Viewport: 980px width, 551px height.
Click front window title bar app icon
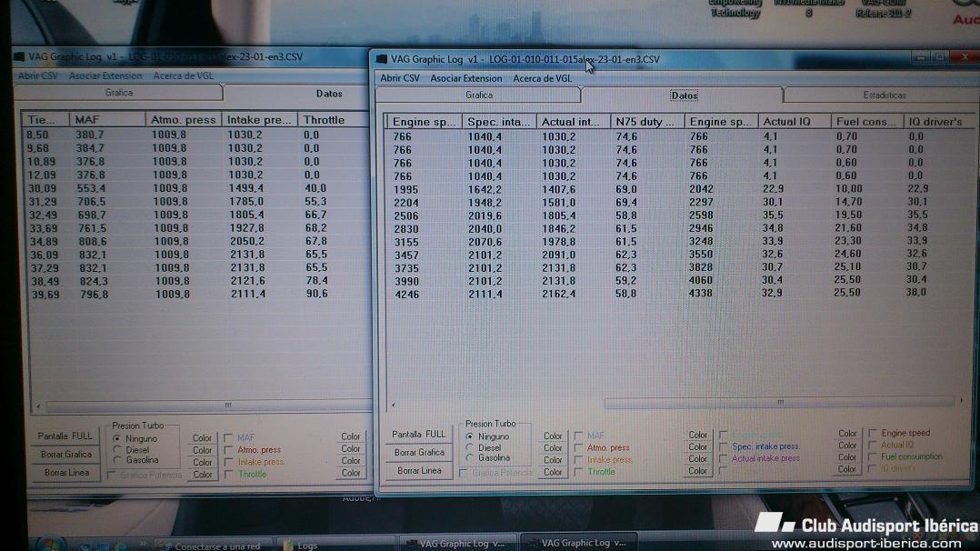[x=382, y=59]
